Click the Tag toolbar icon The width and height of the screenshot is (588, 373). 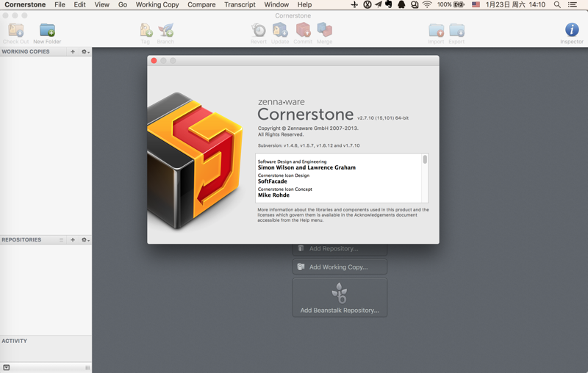(x=146, y=33)
